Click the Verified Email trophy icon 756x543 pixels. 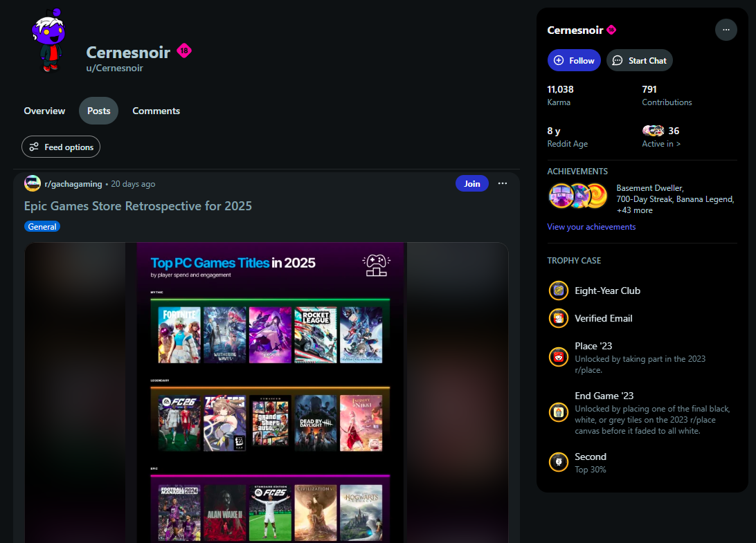(x=558, y=318)
